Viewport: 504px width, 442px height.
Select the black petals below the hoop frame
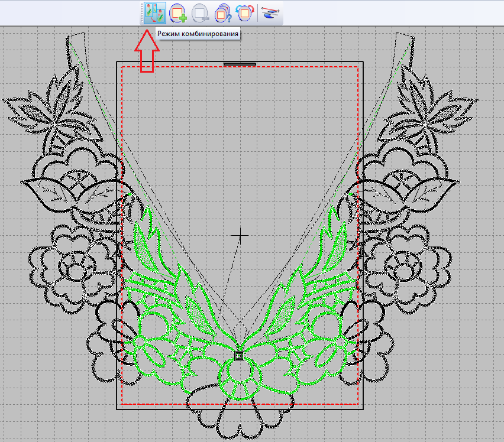click(240, 422)
